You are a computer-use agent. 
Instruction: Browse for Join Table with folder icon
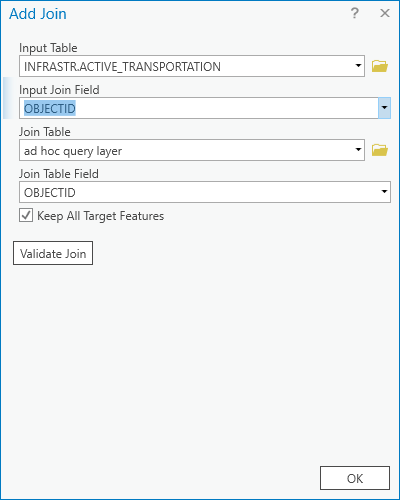380,150
